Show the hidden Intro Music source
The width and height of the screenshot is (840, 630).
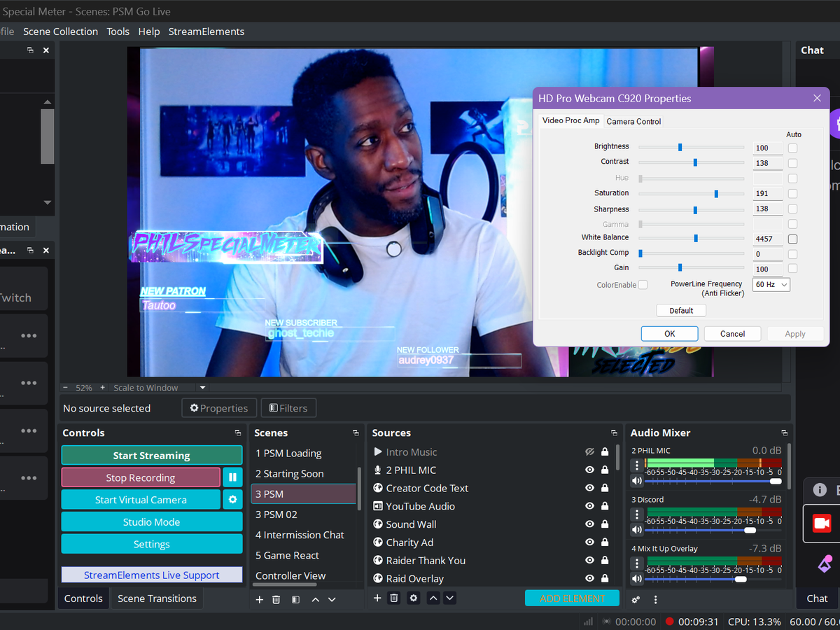coord(589,452)
